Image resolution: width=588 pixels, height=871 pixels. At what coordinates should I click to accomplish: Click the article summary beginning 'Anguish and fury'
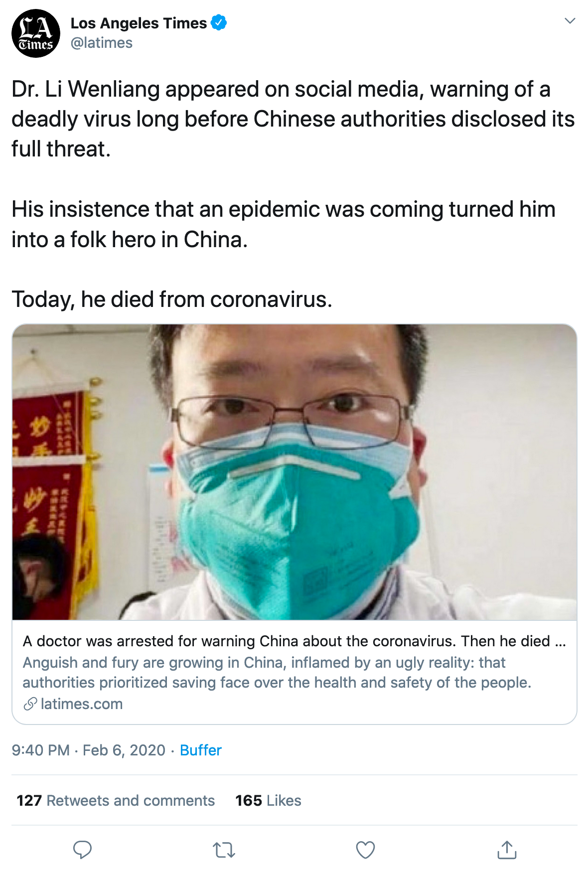277,672
